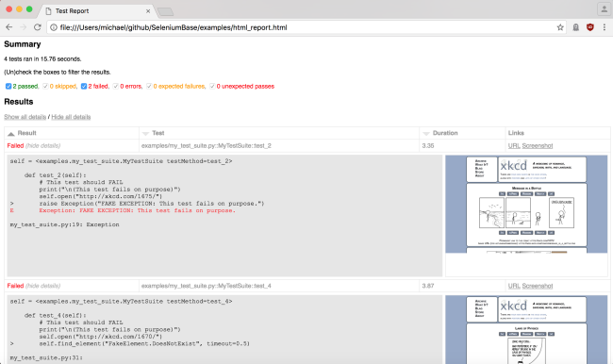
Task: Open a new browser tab
Action: (x=166, y=11)
